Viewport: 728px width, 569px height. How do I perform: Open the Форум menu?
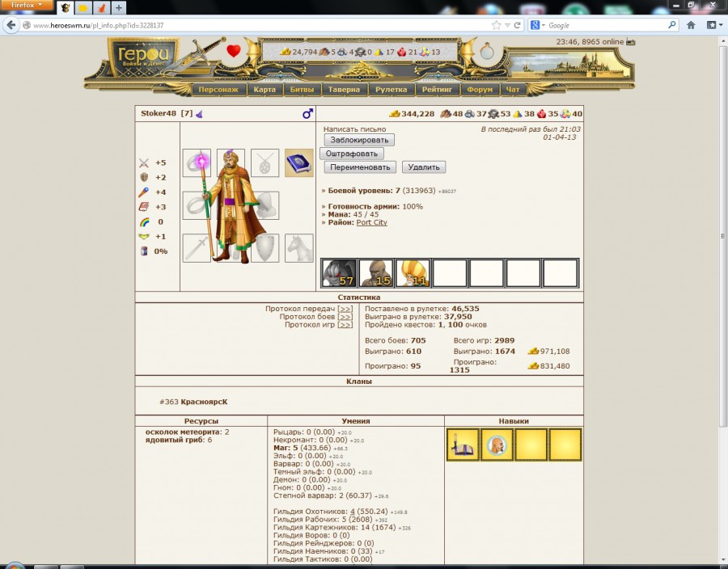point(480,90)
